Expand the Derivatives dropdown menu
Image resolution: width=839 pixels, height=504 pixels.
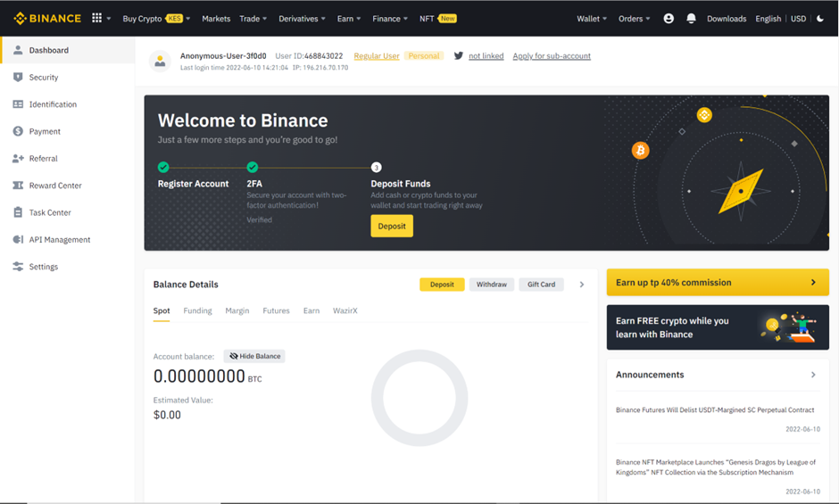[302, 19]
